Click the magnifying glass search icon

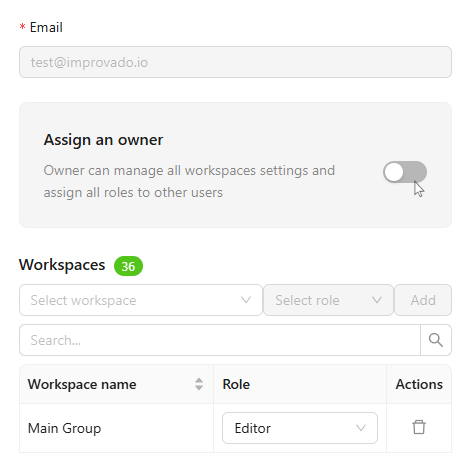point(436,340)
